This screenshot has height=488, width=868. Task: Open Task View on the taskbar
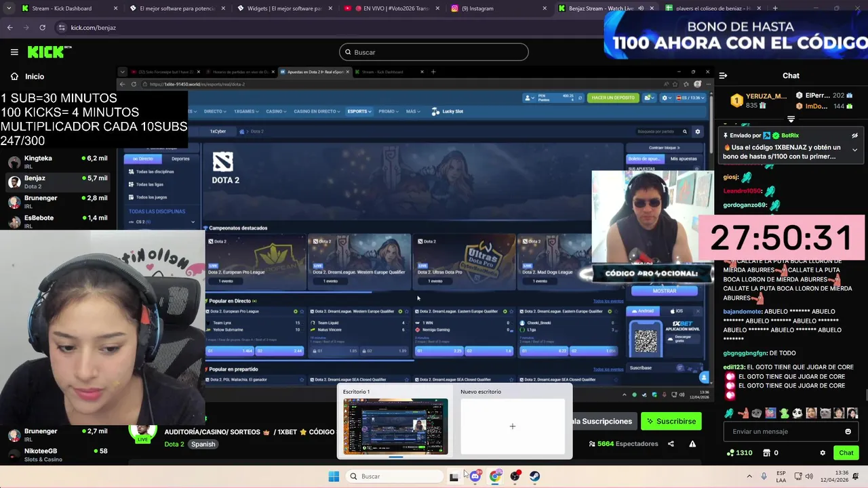pos(454,476)
